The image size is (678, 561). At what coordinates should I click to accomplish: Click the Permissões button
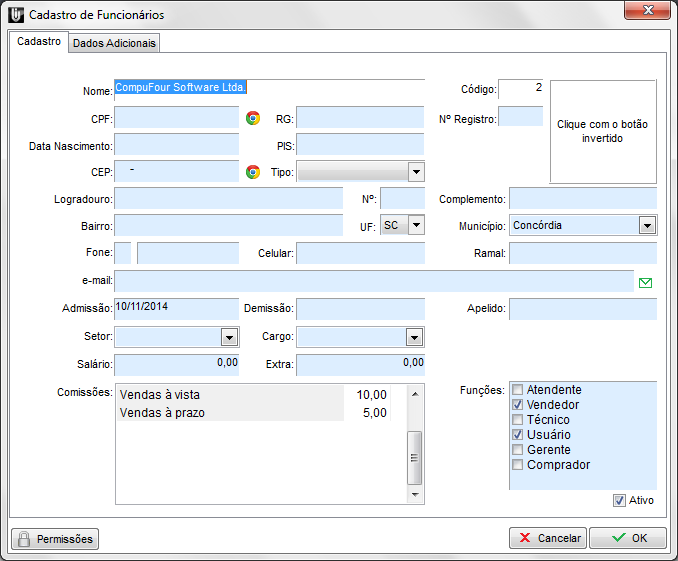click(x=55, y=539)
